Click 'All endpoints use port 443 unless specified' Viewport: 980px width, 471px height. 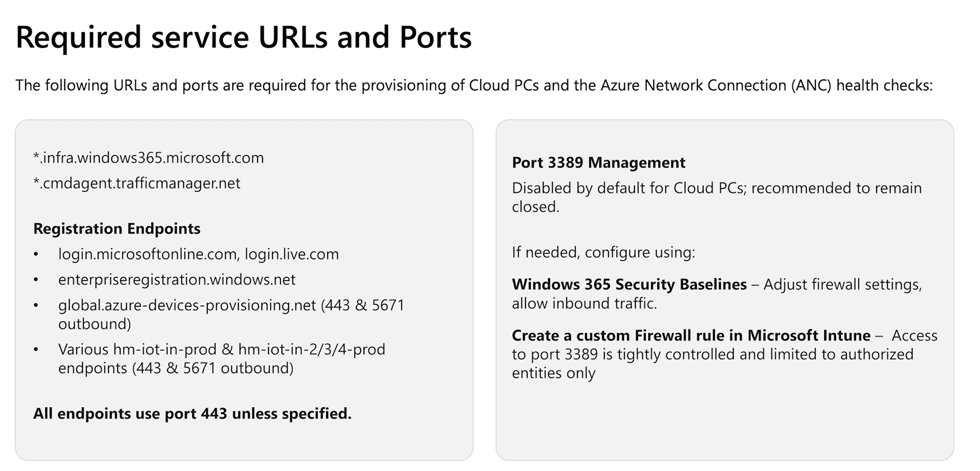click(192, 414)
